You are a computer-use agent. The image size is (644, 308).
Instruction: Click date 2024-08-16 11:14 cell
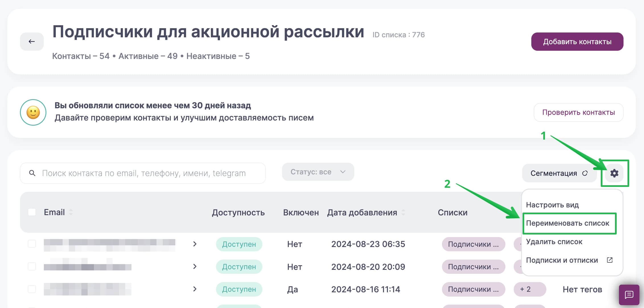pos(366,289)
